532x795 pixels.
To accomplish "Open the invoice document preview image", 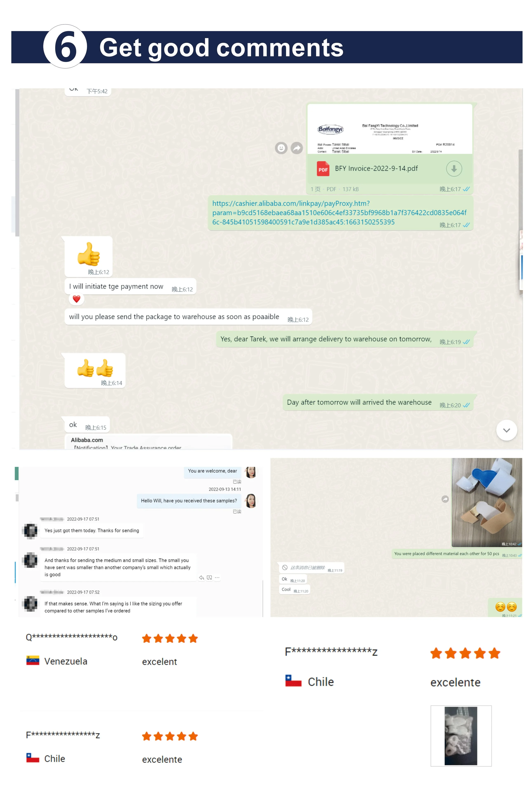I will [389, 129].
